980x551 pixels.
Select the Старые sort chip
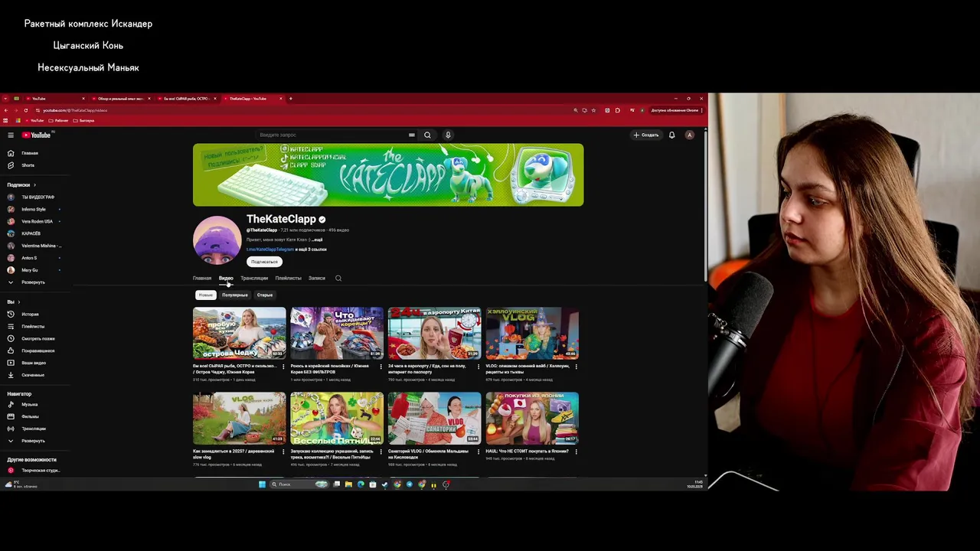point(265,295)
